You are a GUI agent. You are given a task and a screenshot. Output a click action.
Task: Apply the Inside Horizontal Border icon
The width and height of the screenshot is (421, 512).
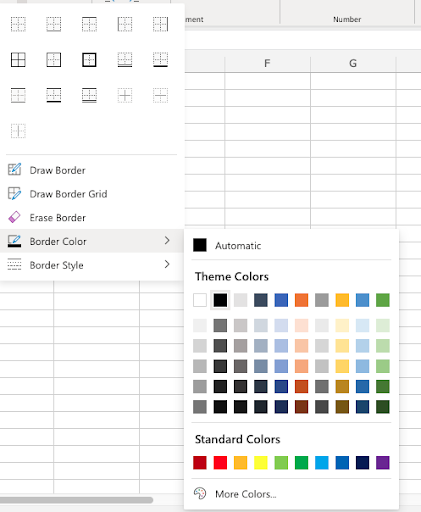tap(160, 95)
